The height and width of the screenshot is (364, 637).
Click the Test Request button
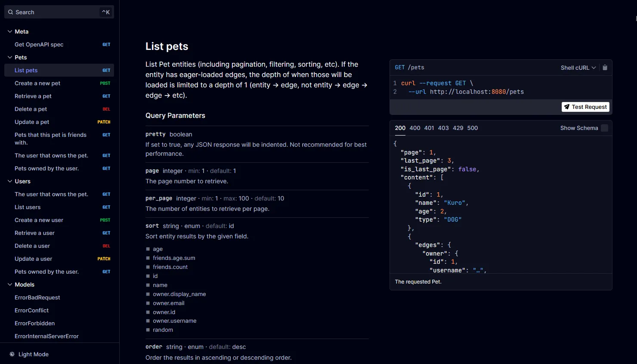(585, 107)
